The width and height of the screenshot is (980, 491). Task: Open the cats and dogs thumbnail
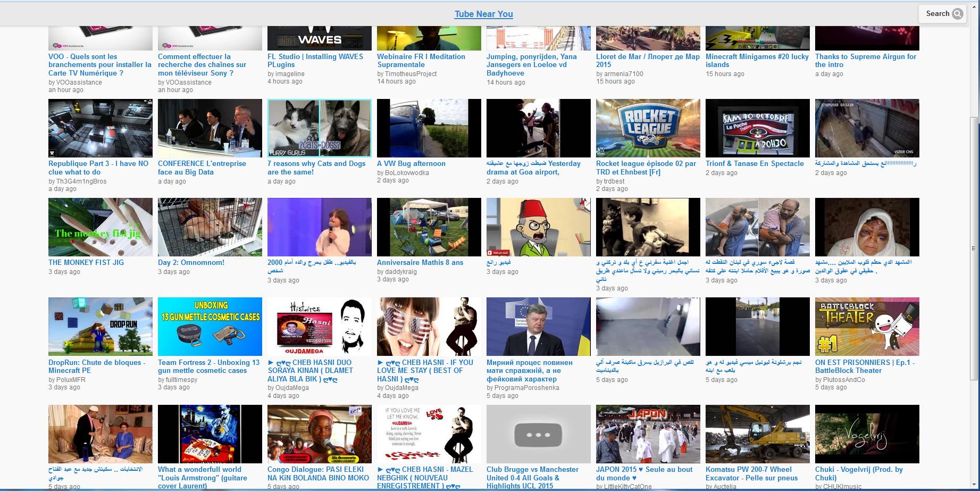[319, 128]
